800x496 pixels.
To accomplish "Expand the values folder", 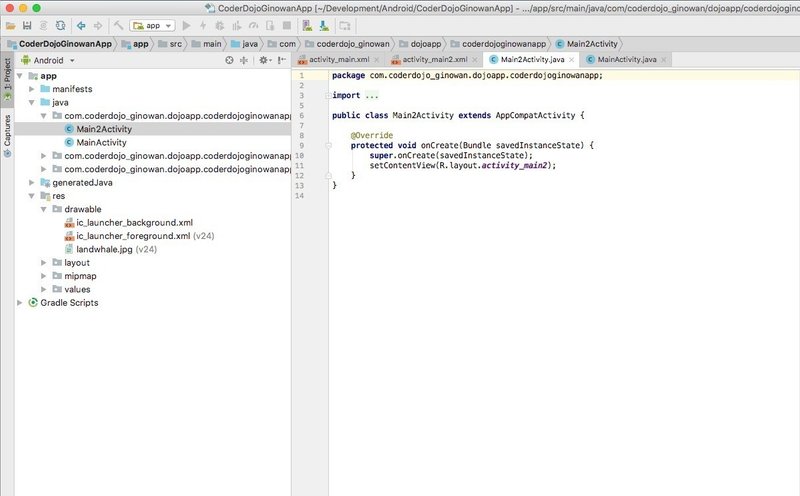I will tap(44, 289).
